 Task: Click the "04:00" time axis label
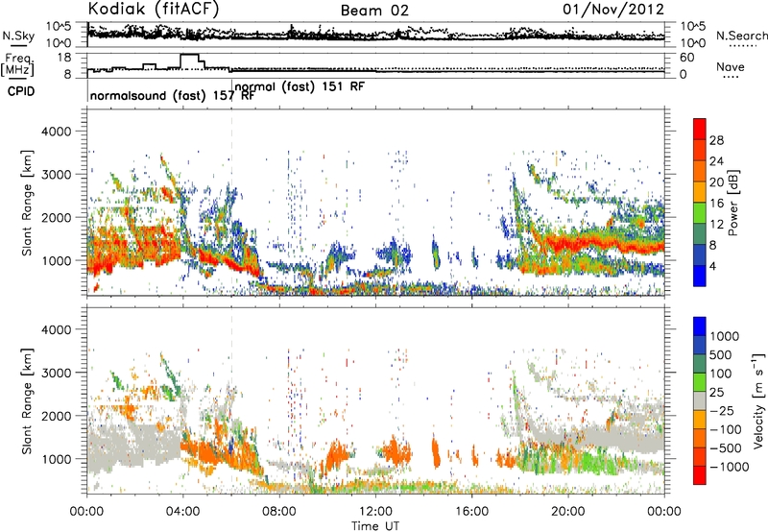(x=182, y=512)
